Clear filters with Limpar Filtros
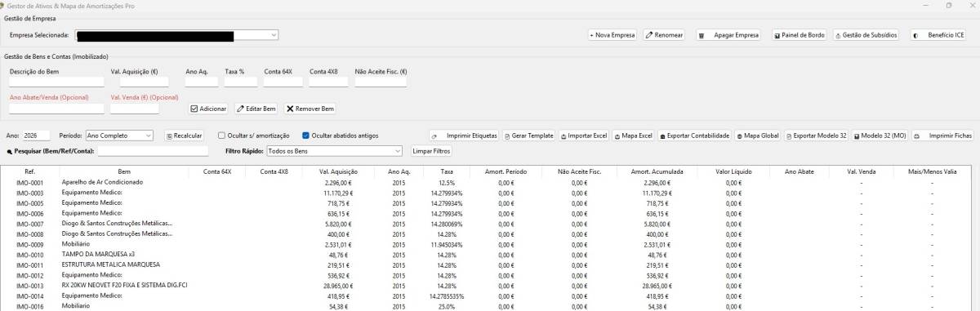The width and height of the screenshot is (980, 311). coord(431,151)
